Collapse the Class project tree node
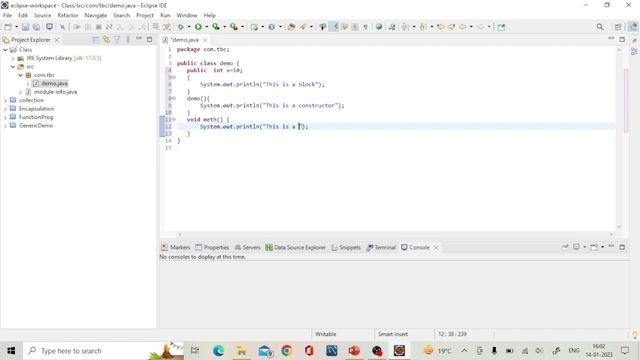The height and width of the screenshot is (360, 640). [5, 50]
